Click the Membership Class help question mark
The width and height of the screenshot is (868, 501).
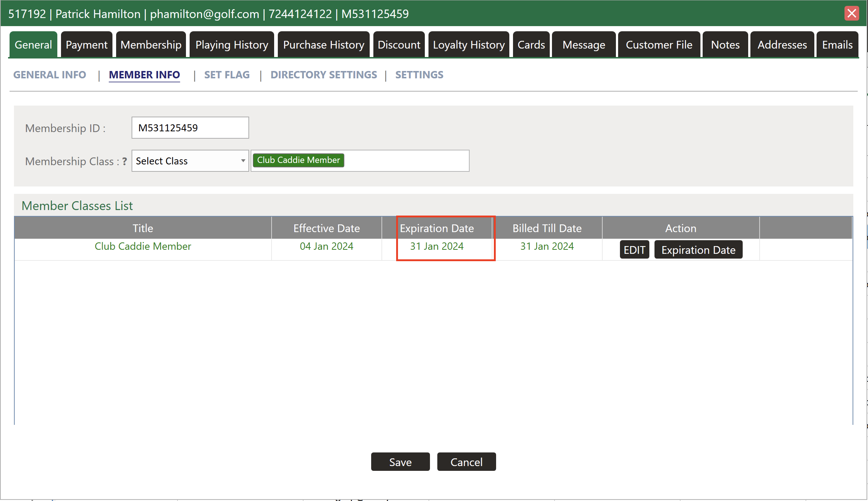tap(125, 161)
